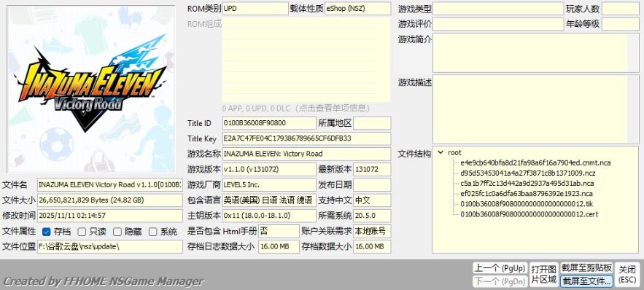The image size is (644, 290).
Task: Enable the 只读 read-only checkbox
Action: coord(82,232)
